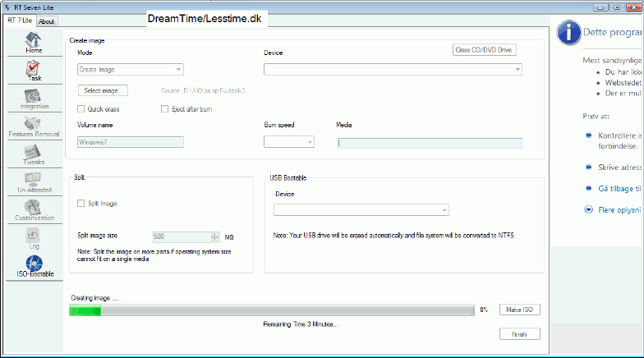Image resolution: width=644 pixels, height=358 pixels.
Task: Enable the Split Image checkbox
Action: (80, 204)
